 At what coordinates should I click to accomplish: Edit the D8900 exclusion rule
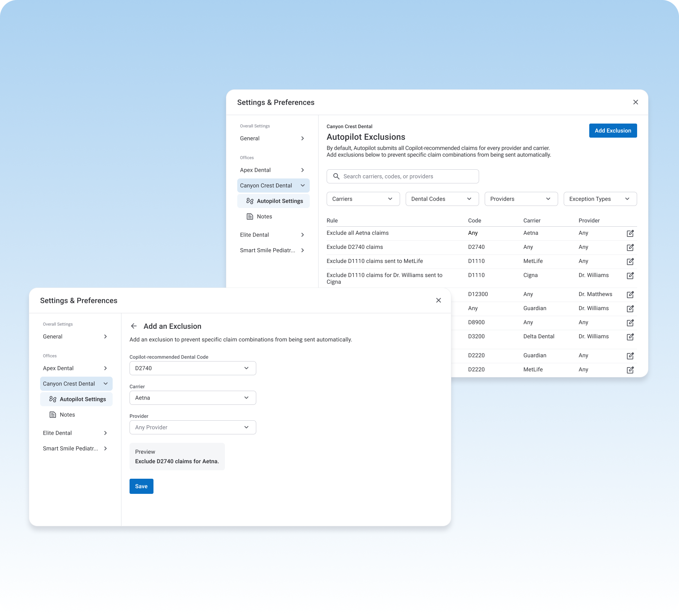[630, 323]
